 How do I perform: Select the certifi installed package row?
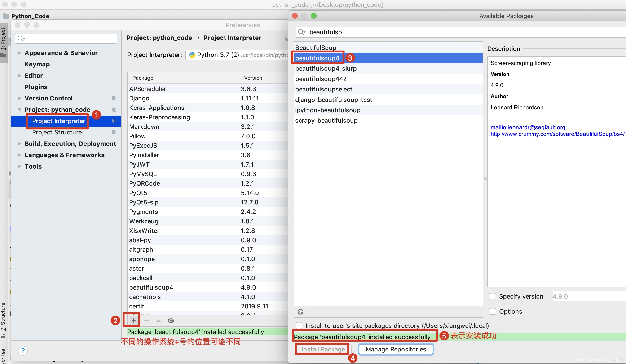click(x=208, y=306)
